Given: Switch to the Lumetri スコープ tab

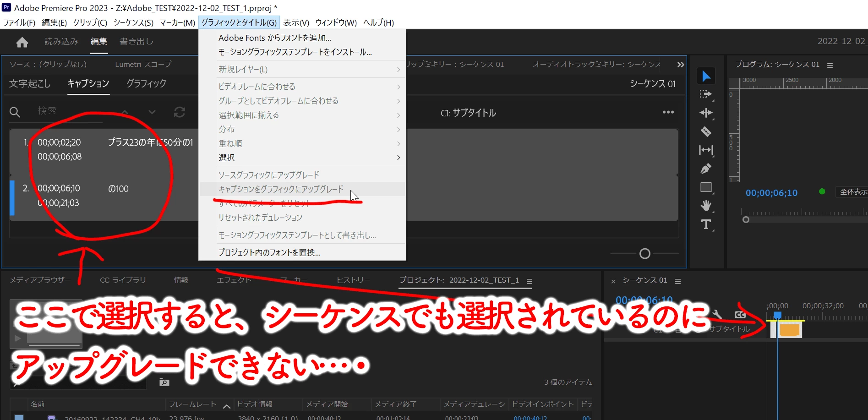Looking at the screenshot, I should pos(143,65).
